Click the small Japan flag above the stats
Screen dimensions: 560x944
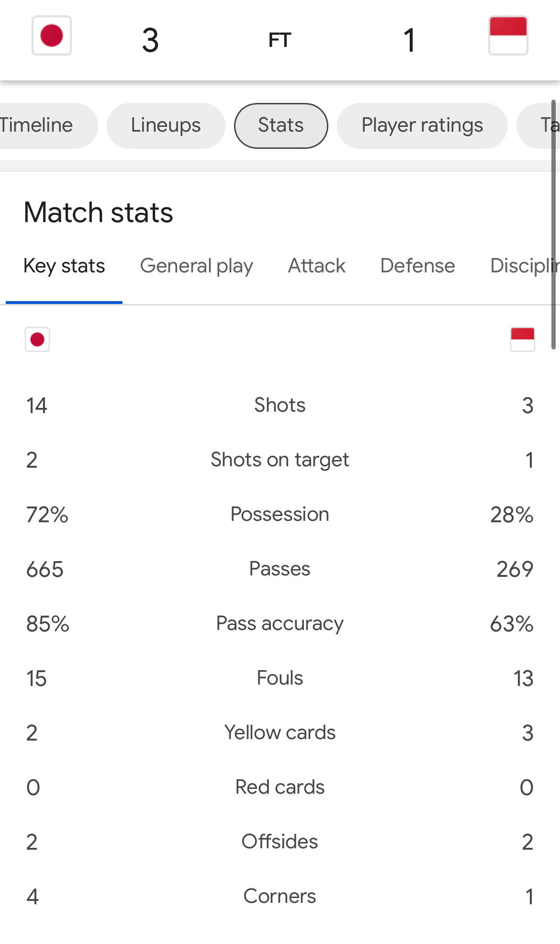37,339
